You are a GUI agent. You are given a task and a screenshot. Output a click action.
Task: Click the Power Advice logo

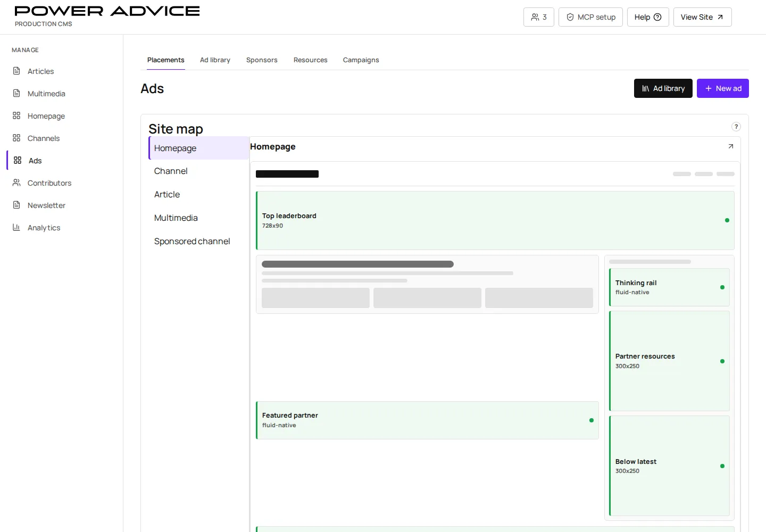[x=107, y=11]
